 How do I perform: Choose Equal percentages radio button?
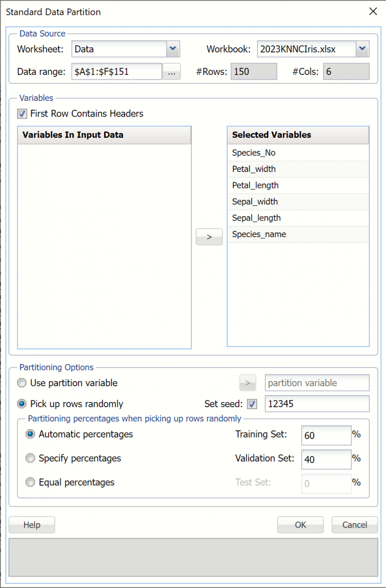(30, 482)
